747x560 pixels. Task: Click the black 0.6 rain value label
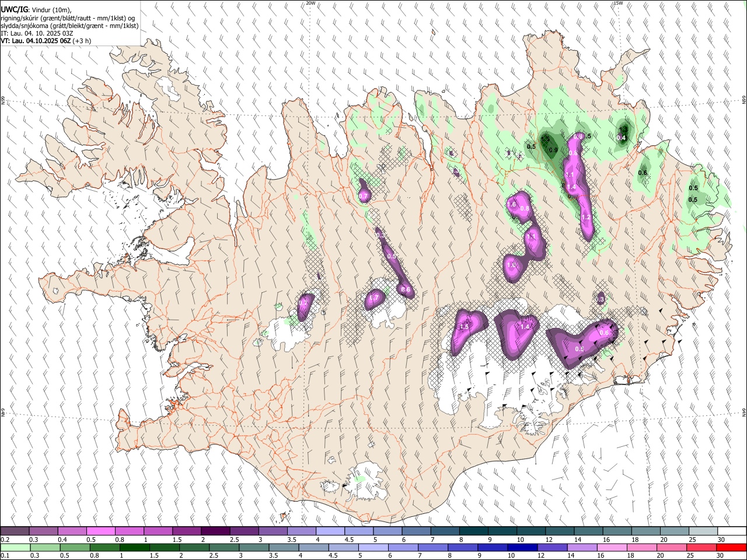coord(643,173)
